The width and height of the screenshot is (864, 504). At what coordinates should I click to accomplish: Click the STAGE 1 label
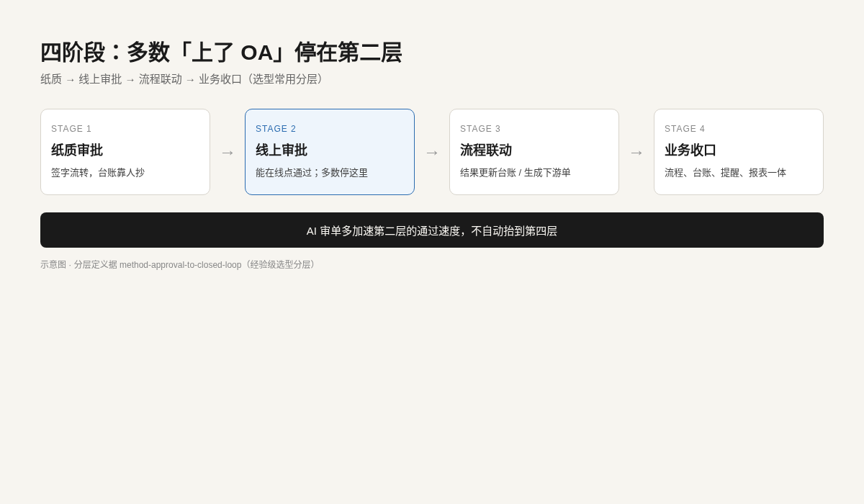(x=71, y=129)
